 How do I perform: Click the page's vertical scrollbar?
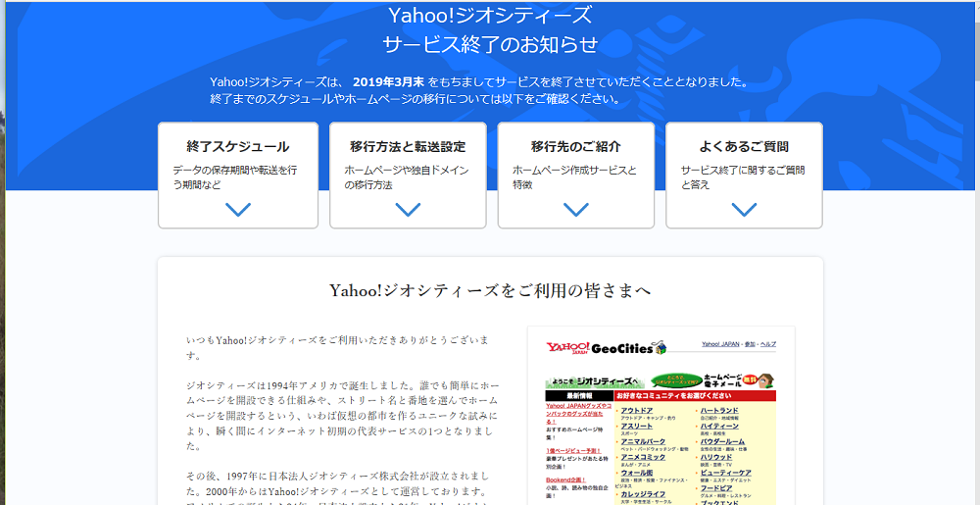tap(976, 253)
